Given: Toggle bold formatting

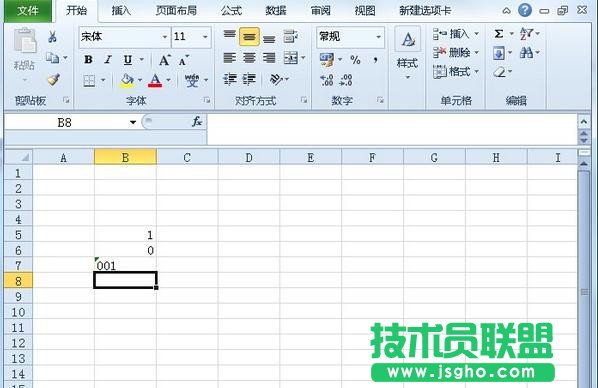Looking at the screenshot, I should click(x=88, y=60).
